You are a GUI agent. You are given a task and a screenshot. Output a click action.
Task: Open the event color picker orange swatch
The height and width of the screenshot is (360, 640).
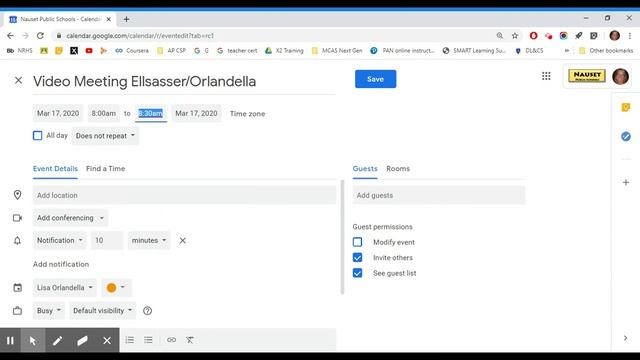[116, 288]
